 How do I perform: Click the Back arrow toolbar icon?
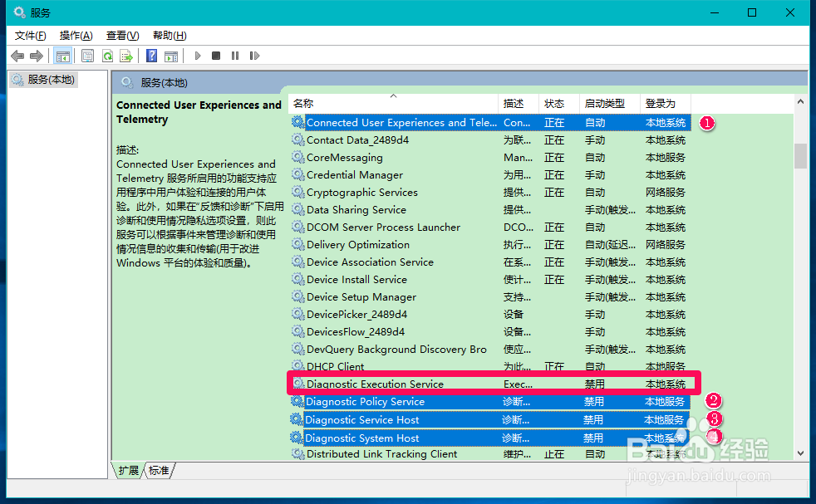click(17, 56)
